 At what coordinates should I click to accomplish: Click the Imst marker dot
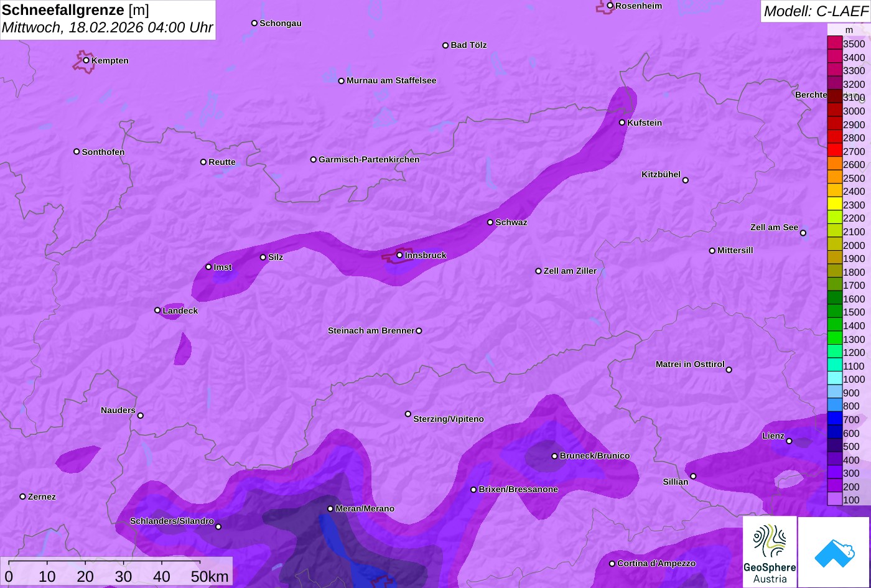(x=208, y=267)
